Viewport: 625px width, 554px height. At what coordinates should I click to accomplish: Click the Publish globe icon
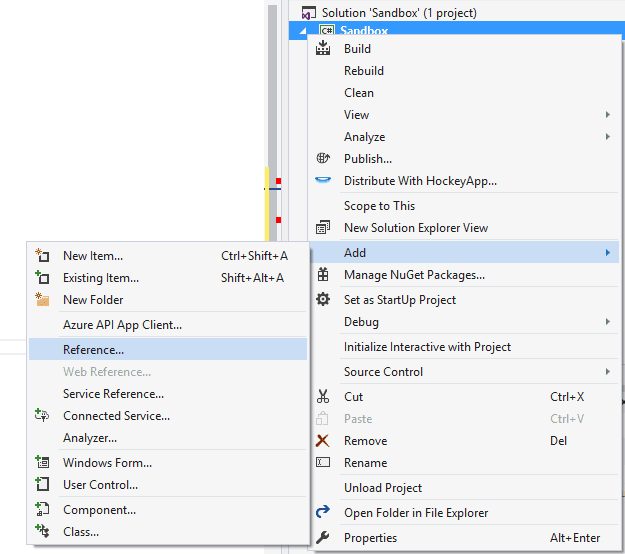[x=323, y=158]
